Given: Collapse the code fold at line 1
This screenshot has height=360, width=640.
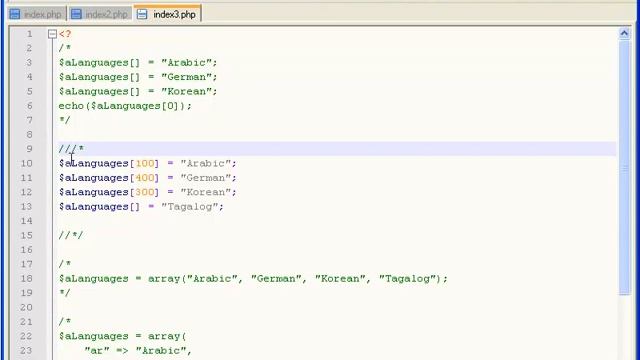Looking at the screenshot, I should pyautogui.click(x=52, y=34).
